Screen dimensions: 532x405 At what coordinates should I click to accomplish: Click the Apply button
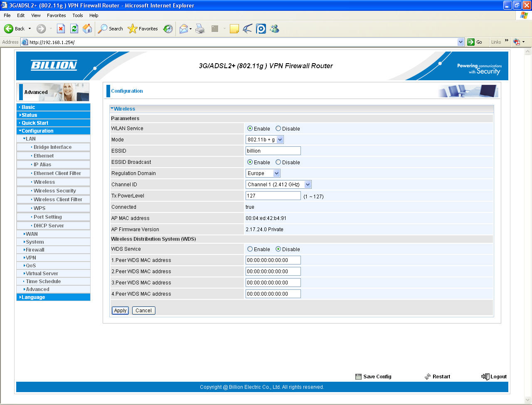120,311
